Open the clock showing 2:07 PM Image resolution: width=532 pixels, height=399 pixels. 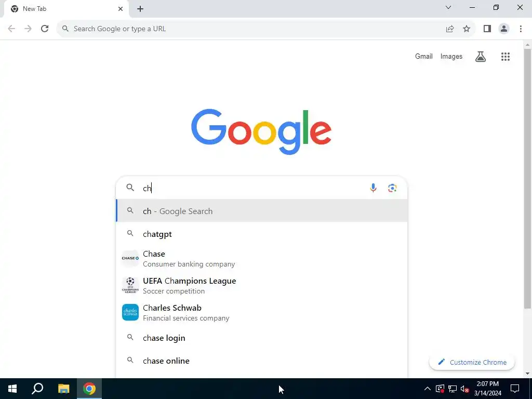487,389
